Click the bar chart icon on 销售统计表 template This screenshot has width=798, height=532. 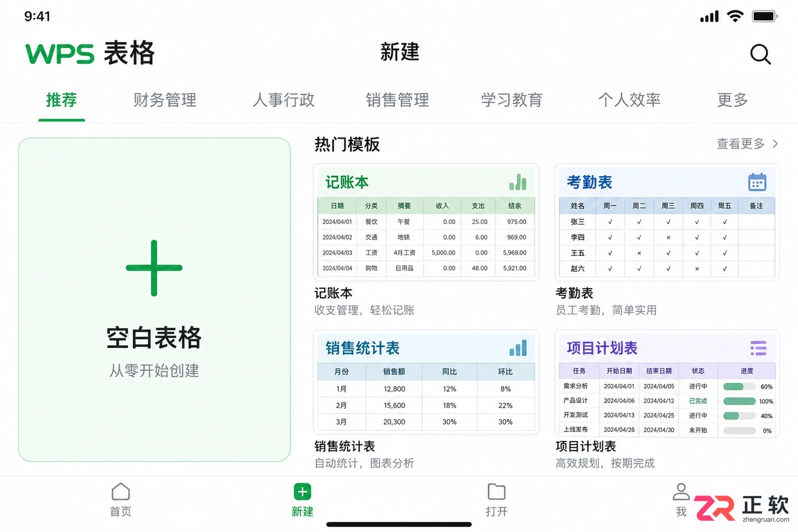click(x=518, y=348)
